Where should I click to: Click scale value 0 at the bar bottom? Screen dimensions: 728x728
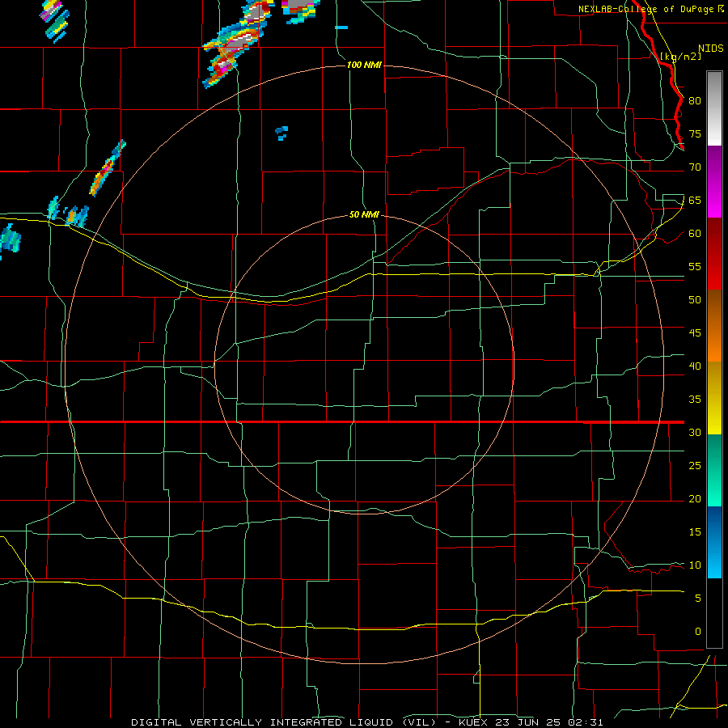click(698, 632)
